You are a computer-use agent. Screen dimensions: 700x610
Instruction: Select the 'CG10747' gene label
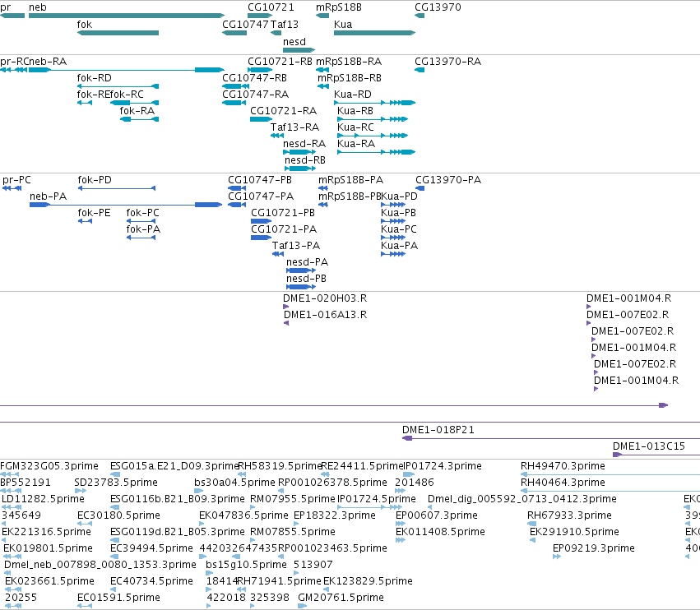coord(246,24)
